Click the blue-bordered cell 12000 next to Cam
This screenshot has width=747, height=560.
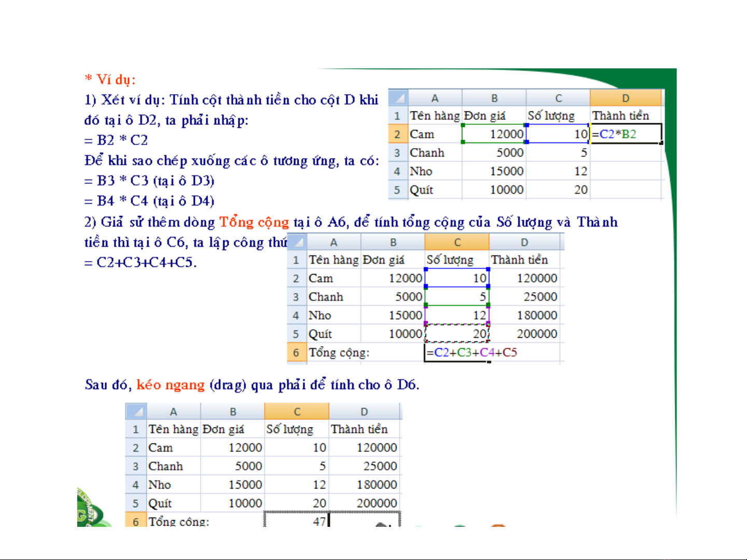coord(494,134)
